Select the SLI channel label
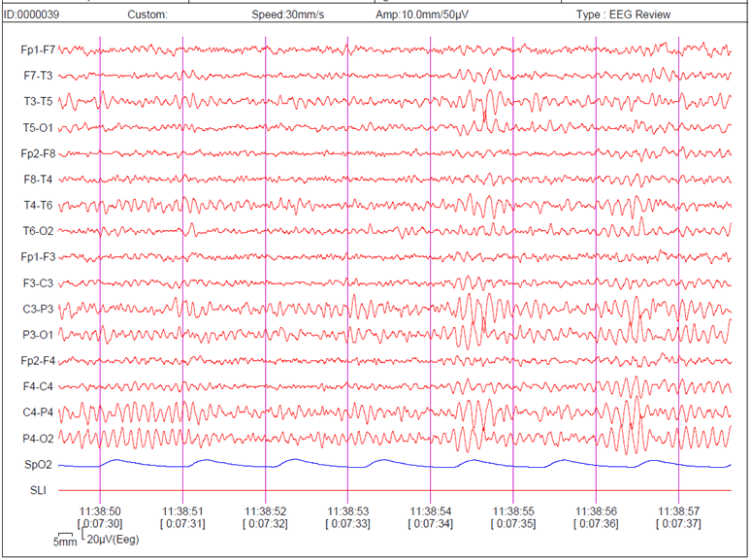 (38, 490)
